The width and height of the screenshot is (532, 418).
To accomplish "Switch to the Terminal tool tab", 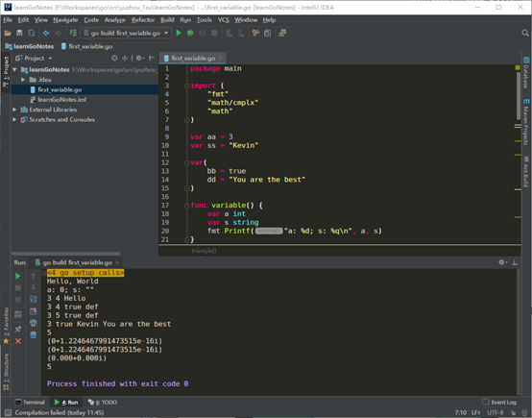I will (30, 403).
